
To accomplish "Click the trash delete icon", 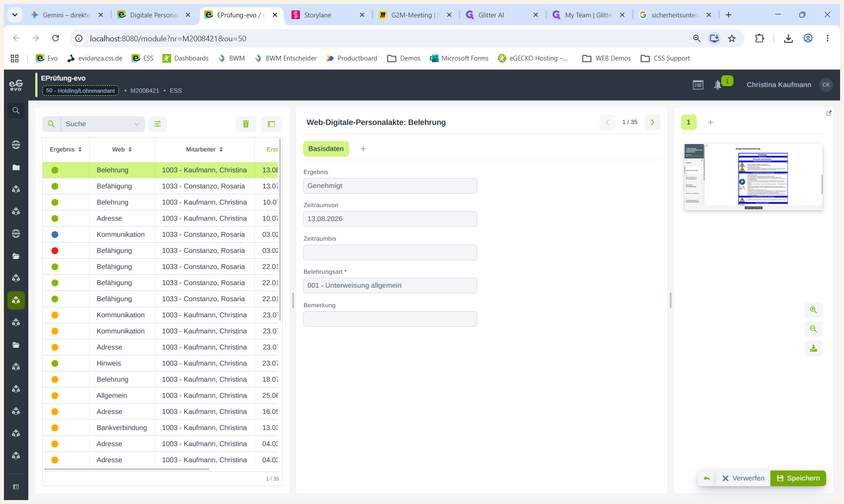I will point(246,124).
